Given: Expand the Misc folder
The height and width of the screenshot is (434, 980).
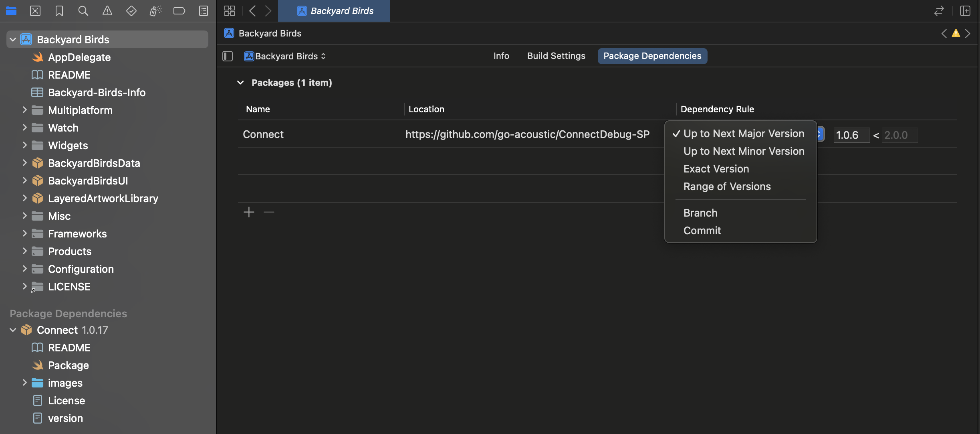Looking at the screenshot, I should (24, 216).
